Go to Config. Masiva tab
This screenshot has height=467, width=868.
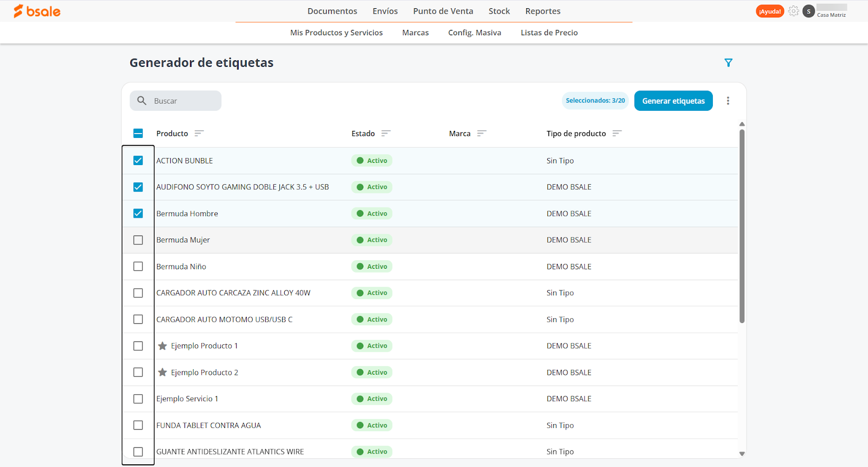click(x=475, y=33)
